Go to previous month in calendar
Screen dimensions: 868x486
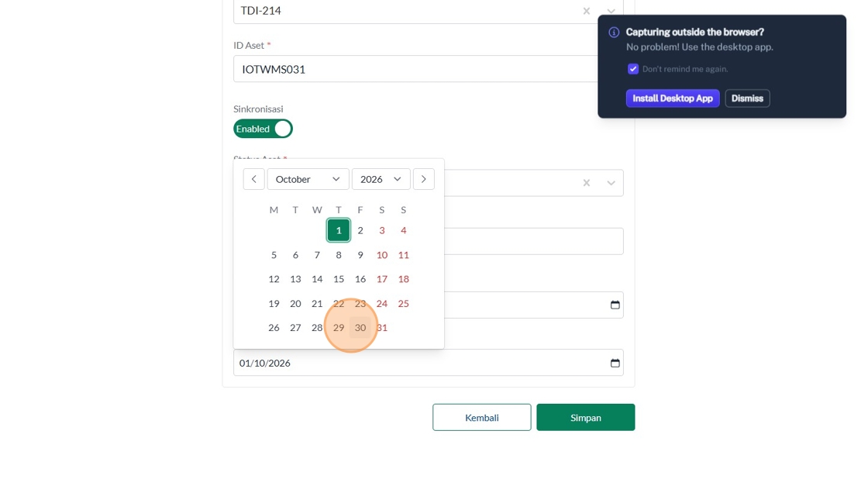pyautogui.click(x=253, y=179)
